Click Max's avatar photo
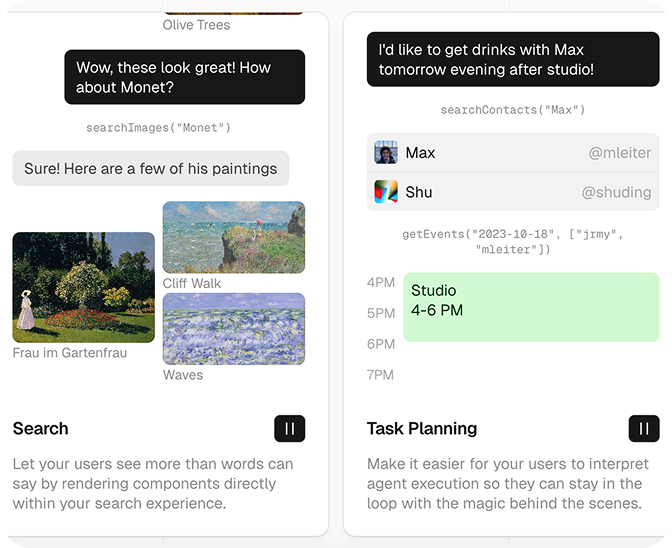672x548 pixels. click(386, 153)
